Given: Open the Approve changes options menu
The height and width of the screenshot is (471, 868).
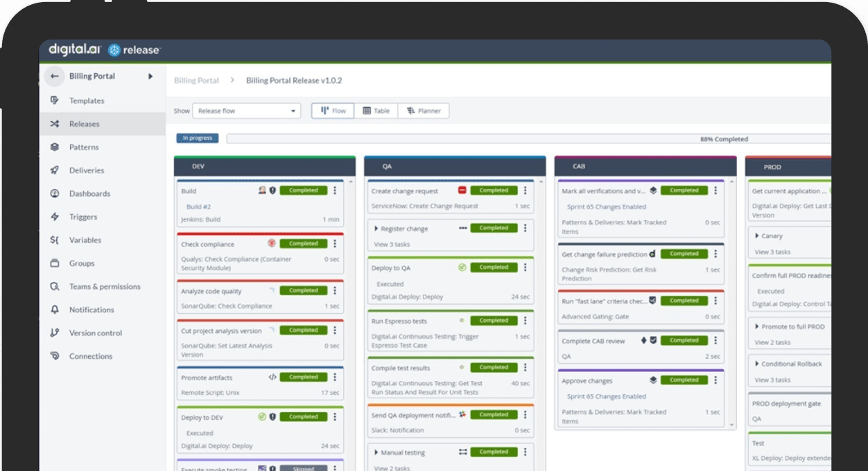Looking at the screenshot, I should click(715, 380).
